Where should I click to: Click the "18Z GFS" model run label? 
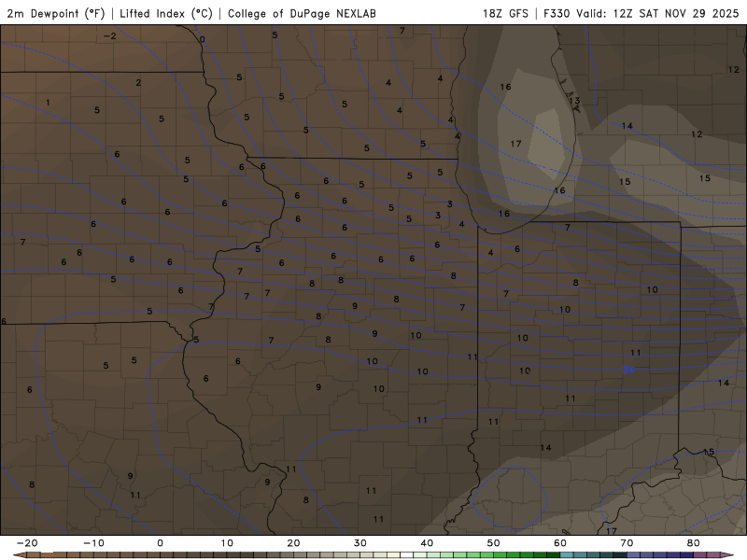coord(505,14)
